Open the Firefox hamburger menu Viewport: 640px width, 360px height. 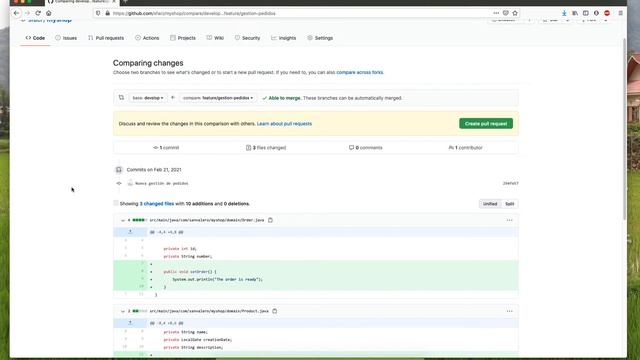[x=620, y=13]
